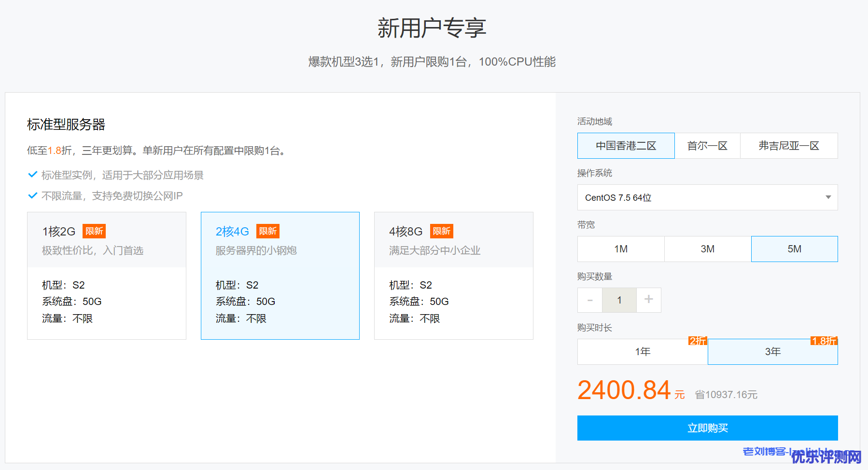The width and height of the screenshot is (868, 470).
Task: Click the plus icon to increase quantity
Action: point(648,300)
